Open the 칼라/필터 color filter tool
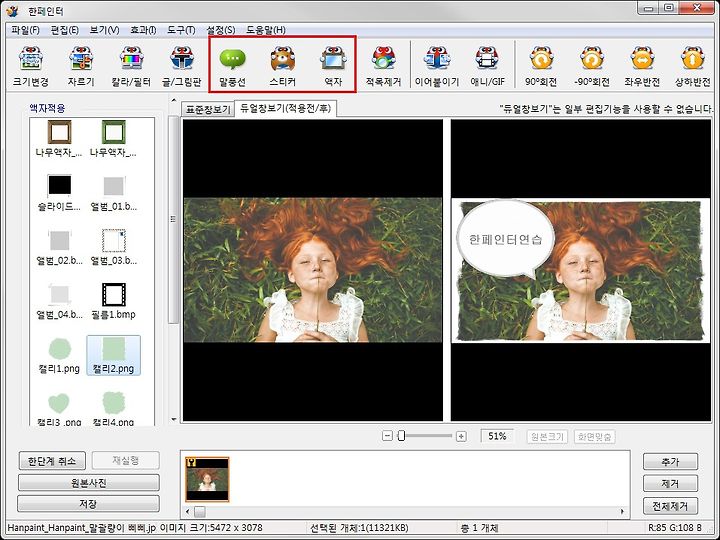 click(x=131, y=67)
